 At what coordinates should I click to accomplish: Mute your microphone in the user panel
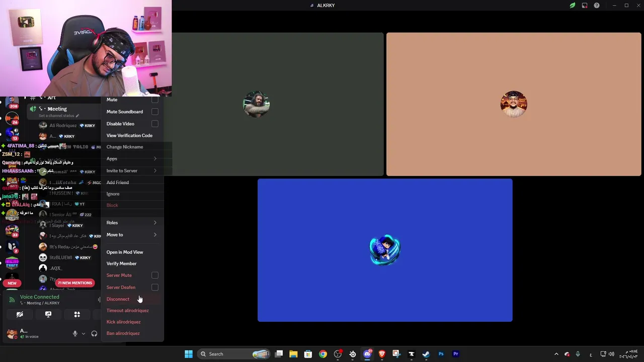[75, 334]
